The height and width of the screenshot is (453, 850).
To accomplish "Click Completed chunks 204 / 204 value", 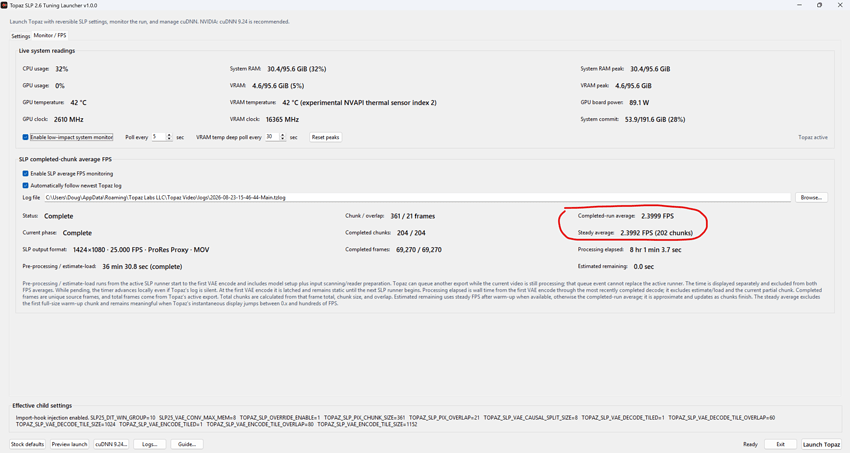I will tap(411, 233).
